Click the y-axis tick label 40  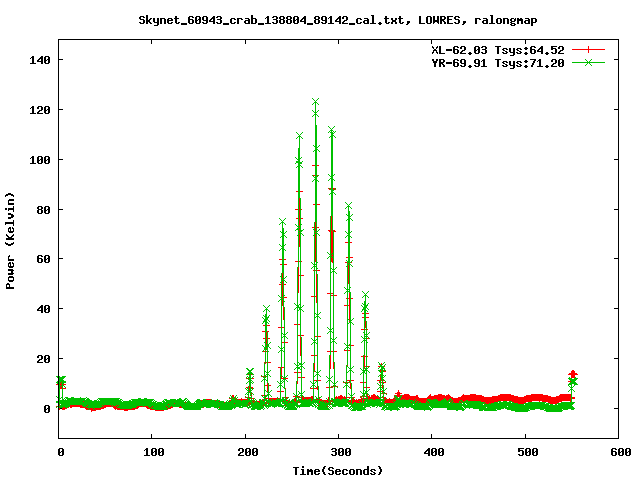43,309
